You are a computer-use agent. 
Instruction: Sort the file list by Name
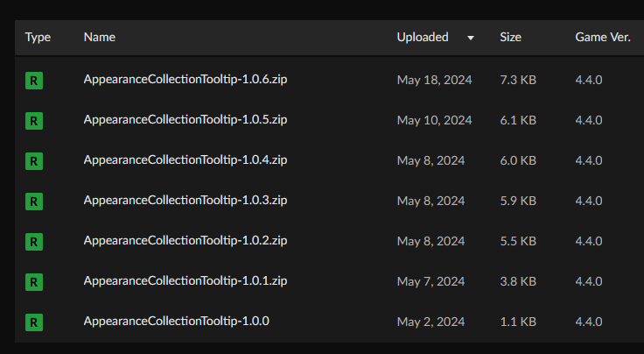coord(99,37)
